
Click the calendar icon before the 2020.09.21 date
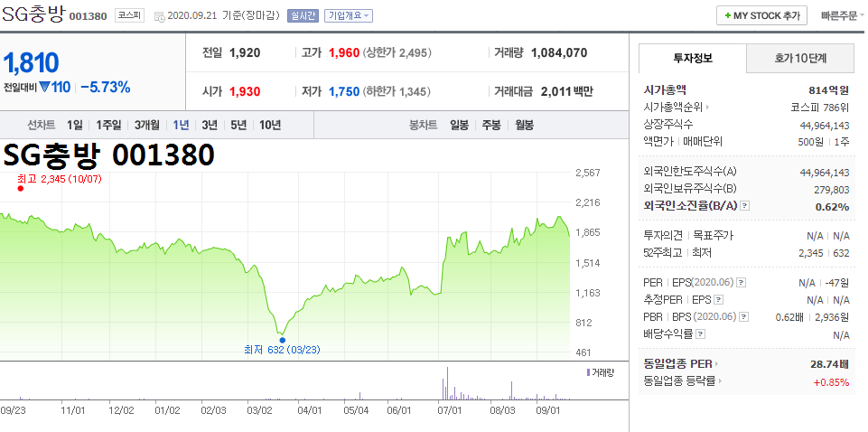pyautogui.click(x=160, y=16)
